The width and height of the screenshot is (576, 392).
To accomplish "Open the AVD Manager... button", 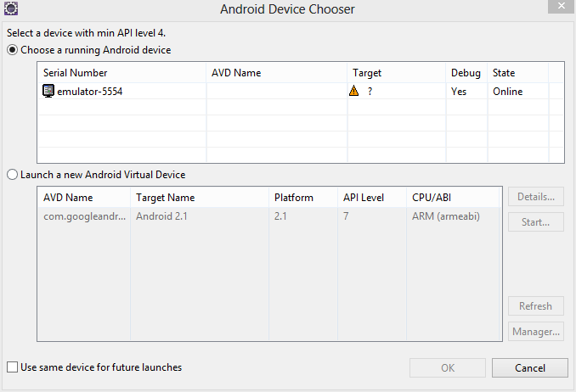I will coord(536,332).
